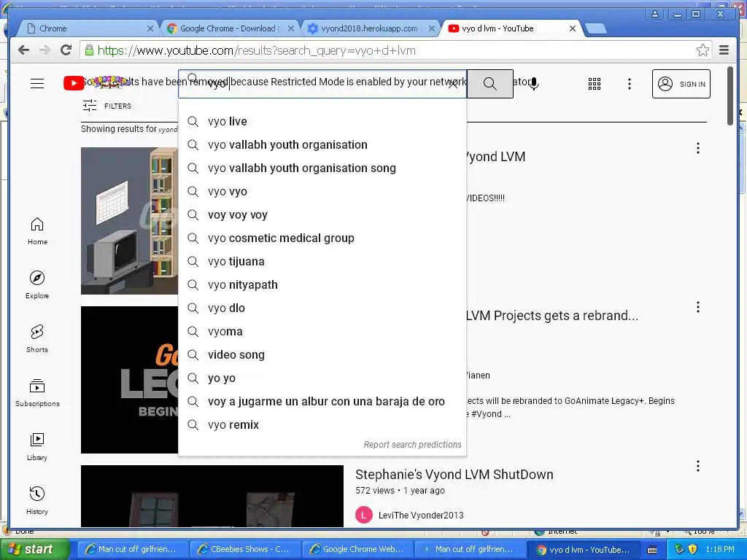
Task: Click LeviThe Vyonder2013 channel avatar
Action: (364, 515)
